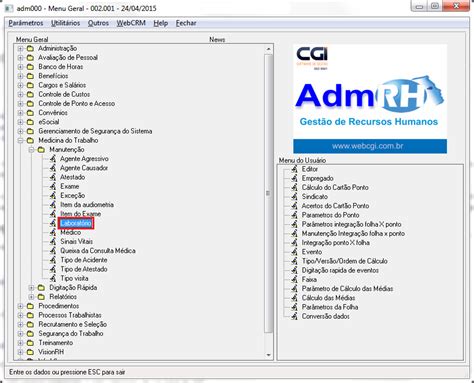Select Segurança do Trabalho entry
This screenshot has height=383, width=474.
coord(71,334)
